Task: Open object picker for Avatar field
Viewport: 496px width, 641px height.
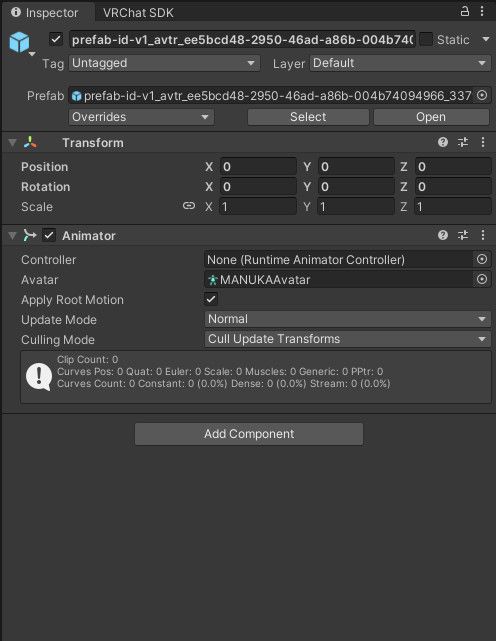Action: point(482,279)
